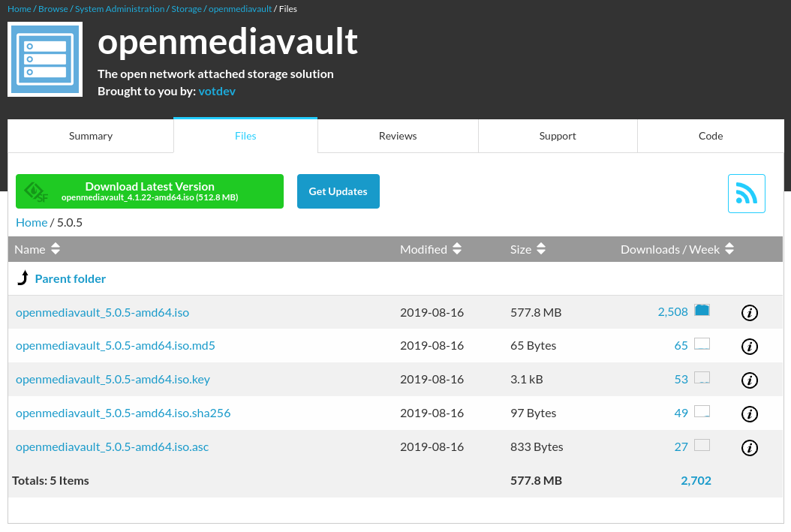
Task: Click the '577.8 MB' size of the iso row
Action: (536, 313)
